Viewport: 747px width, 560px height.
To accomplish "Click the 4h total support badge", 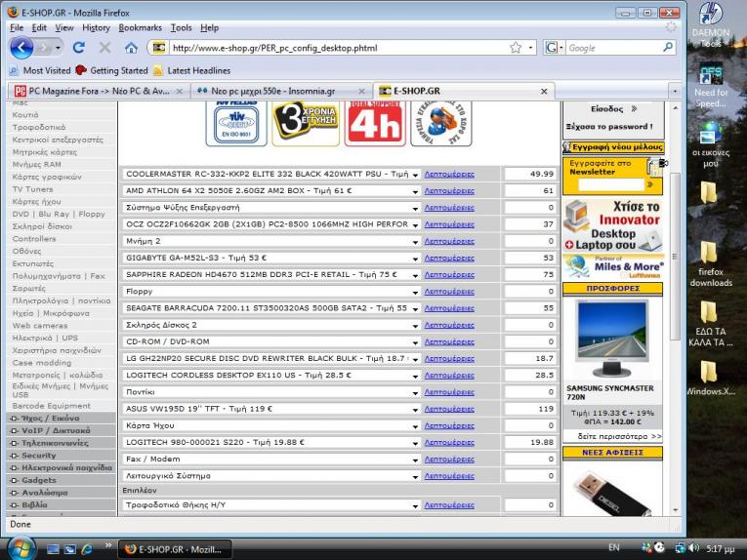I will tap(375, 123).
